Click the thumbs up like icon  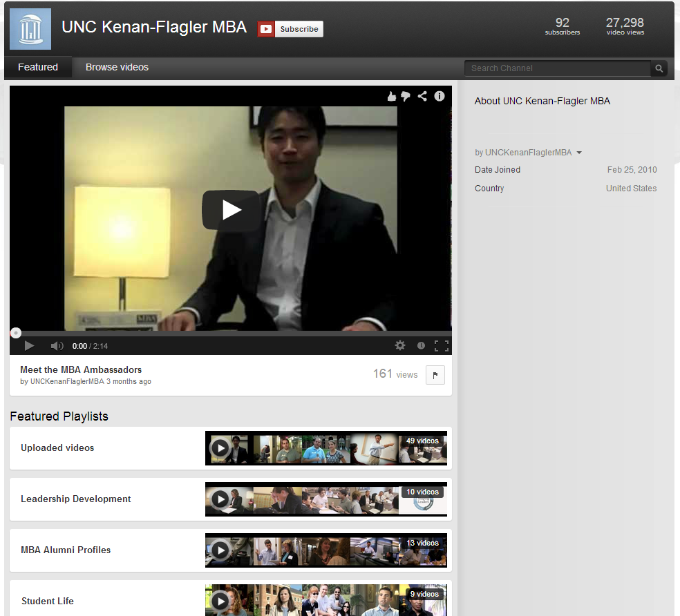click(392, 97)
